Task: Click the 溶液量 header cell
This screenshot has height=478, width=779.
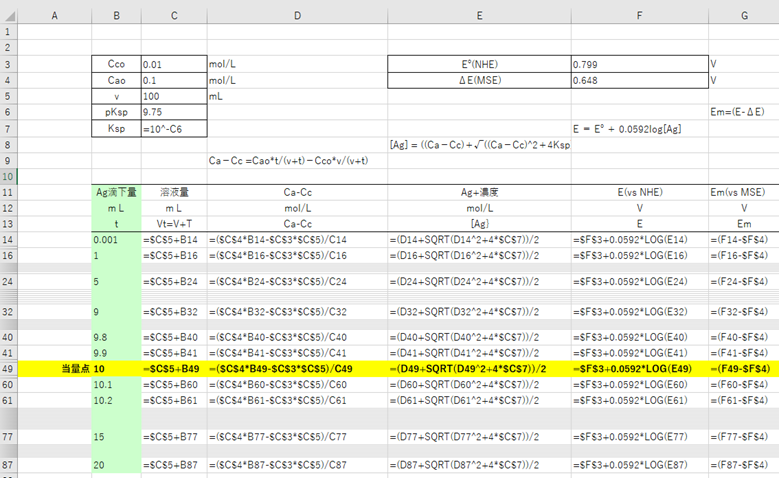Action: [x=174, y=192]
